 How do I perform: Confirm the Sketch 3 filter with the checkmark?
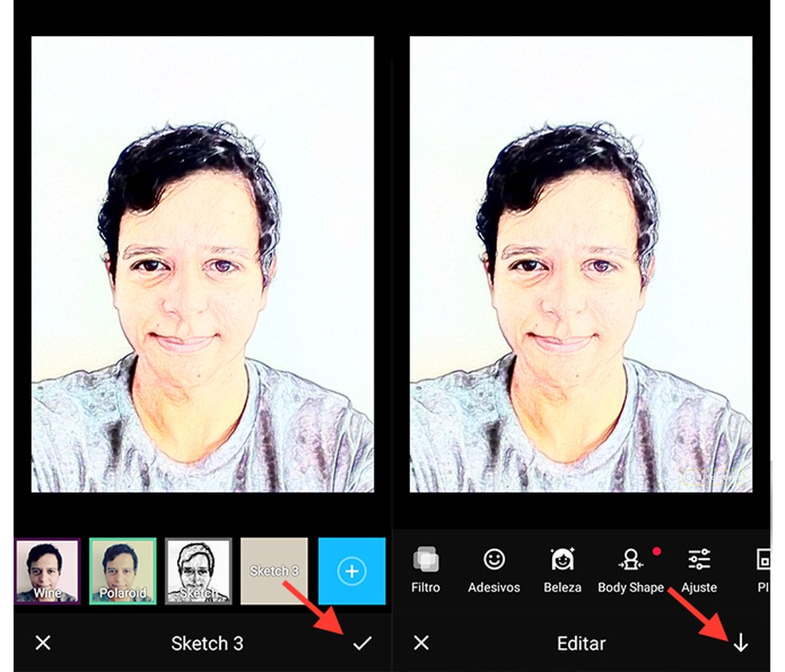pyautogui.click(x=363, y=643)
